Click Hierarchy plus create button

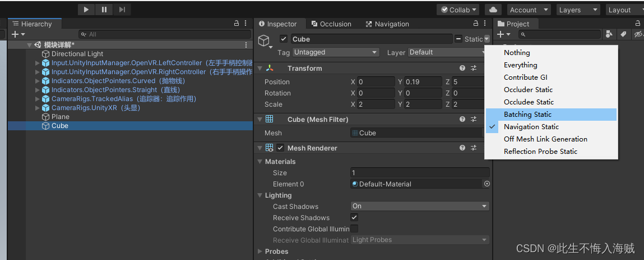point(18,35)
